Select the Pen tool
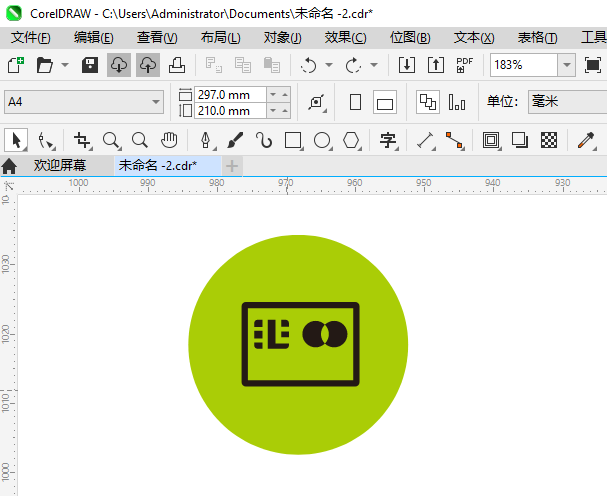The height and width of the screenshot is (496, 607). coord(207,140)
